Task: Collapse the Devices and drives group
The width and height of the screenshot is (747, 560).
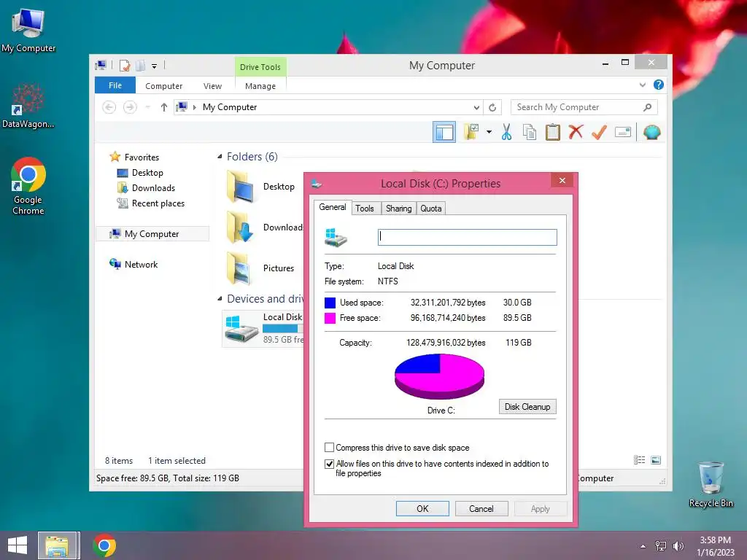Action: point(220,298)
